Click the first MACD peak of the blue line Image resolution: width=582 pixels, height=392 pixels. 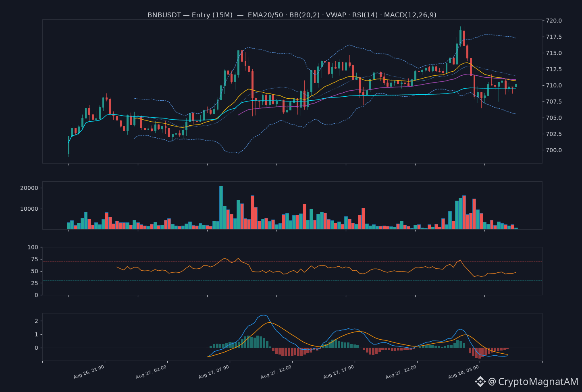[263, 315]
